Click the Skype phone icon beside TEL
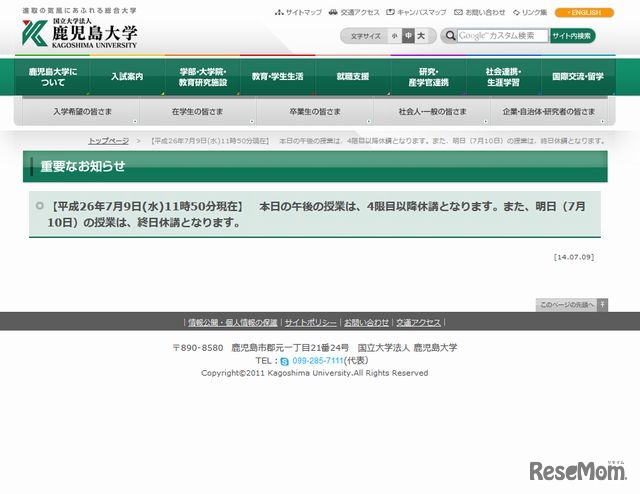The image size is (640, 494). (x=284, y=361)
